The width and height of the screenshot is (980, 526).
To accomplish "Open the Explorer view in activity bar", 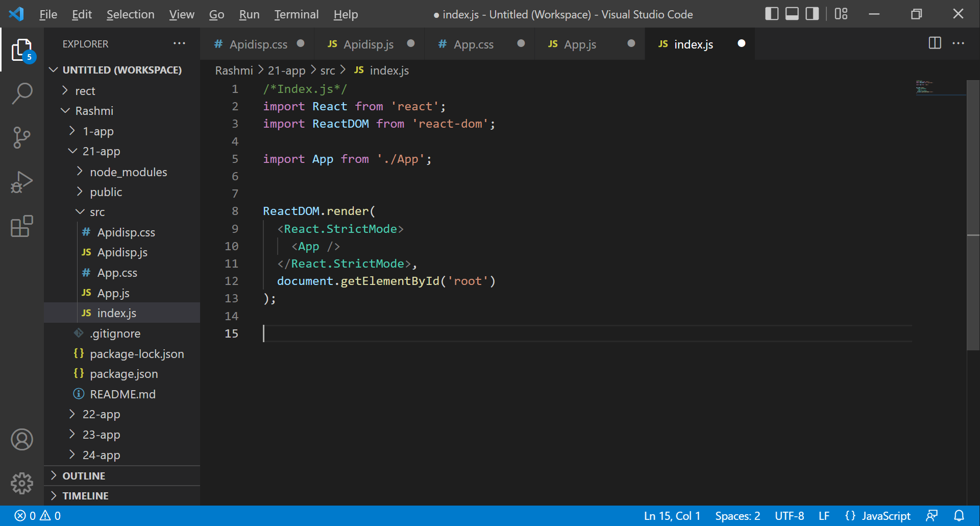I will 22,50.
